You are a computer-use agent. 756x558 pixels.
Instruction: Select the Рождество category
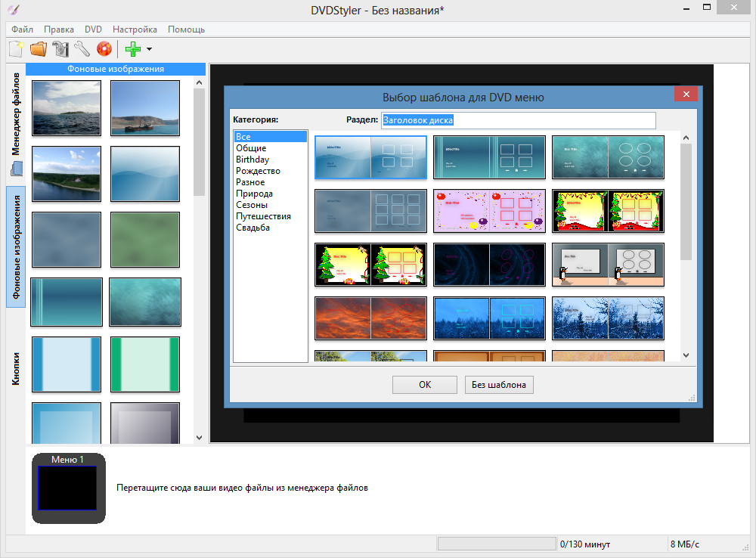[x=258, y=171]
